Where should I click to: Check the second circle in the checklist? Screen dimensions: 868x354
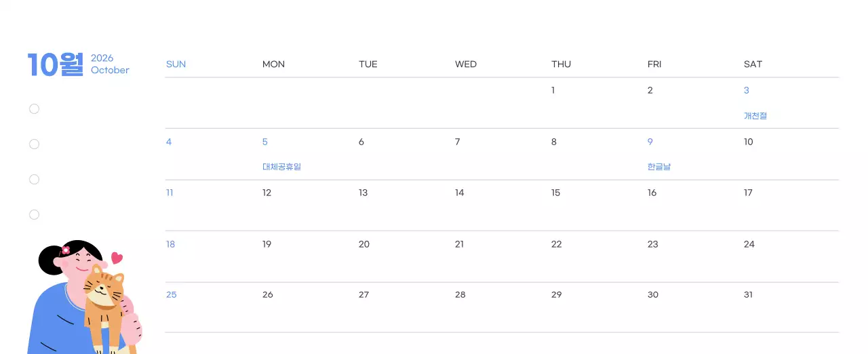tap(34, 144)
